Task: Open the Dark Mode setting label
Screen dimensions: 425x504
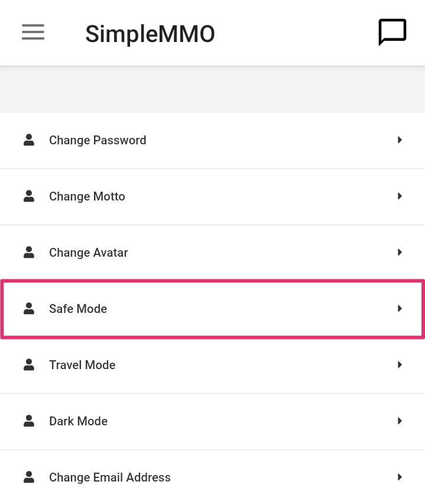Action: 78,421
